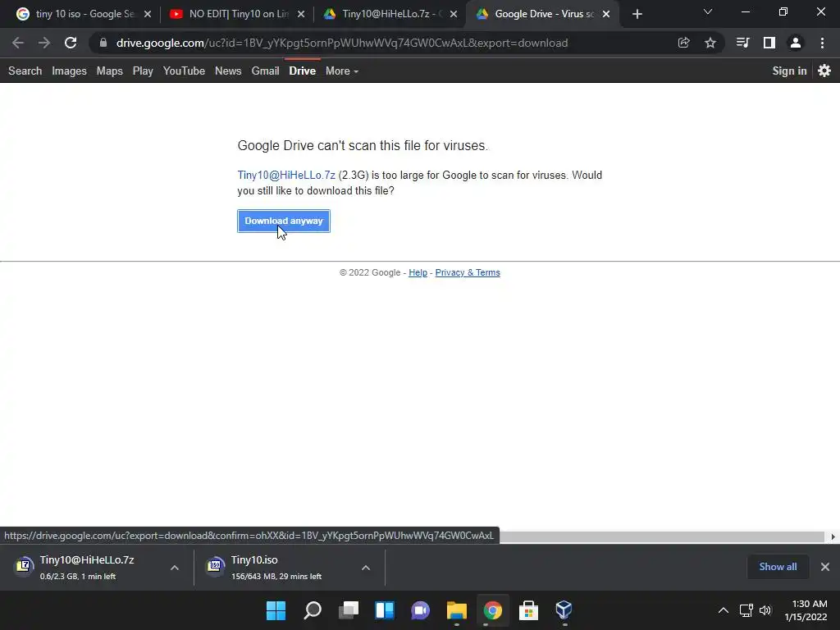This screenshot has width=840, height=630.
Task: Open the Chrome three-dot menu
Action: [822, 43]
